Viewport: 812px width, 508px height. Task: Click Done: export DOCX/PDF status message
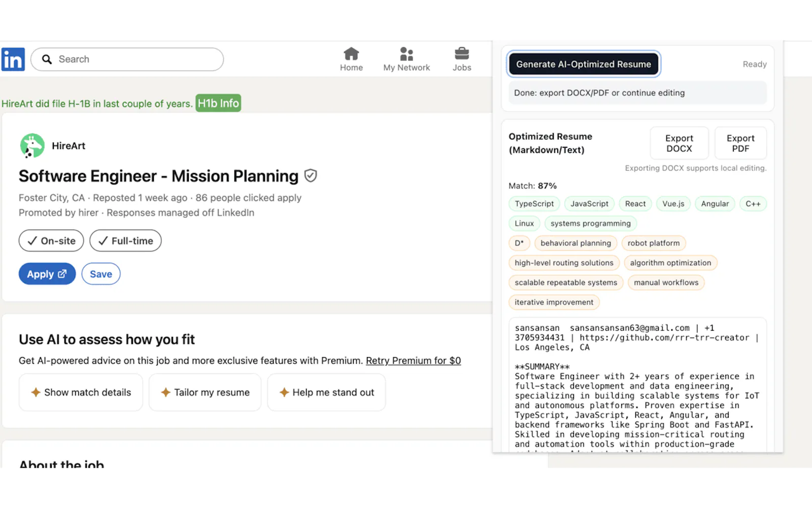pos(599,93)
